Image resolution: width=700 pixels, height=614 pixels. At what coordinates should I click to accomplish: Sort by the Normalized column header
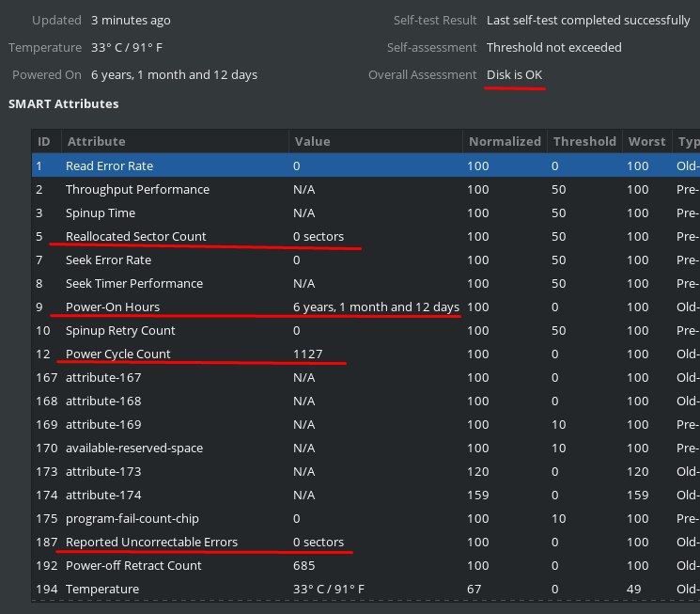505,142
